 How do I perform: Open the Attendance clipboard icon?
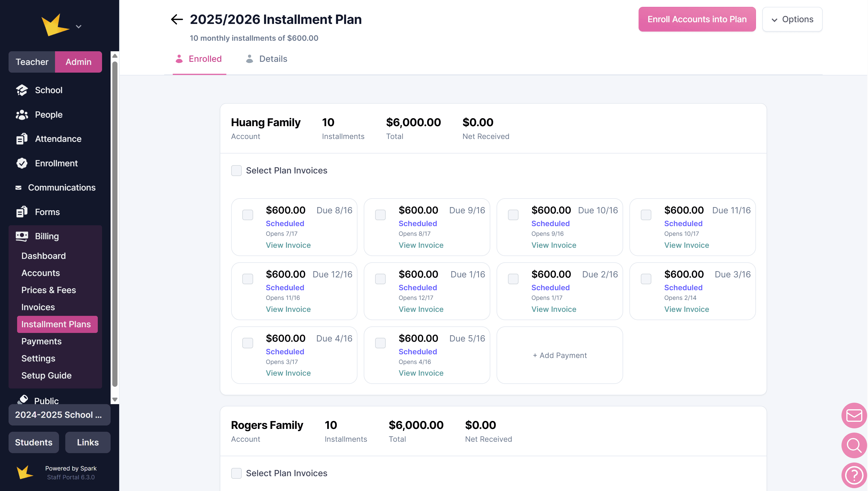tap(22, 139)
